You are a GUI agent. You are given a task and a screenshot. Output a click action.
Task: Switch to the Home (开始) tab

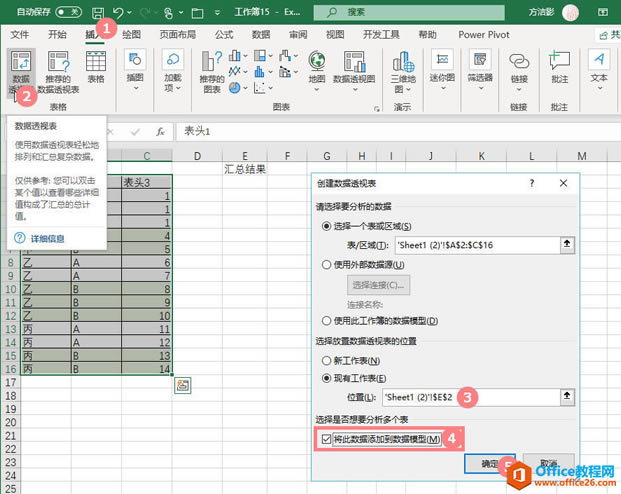point(57,35)
